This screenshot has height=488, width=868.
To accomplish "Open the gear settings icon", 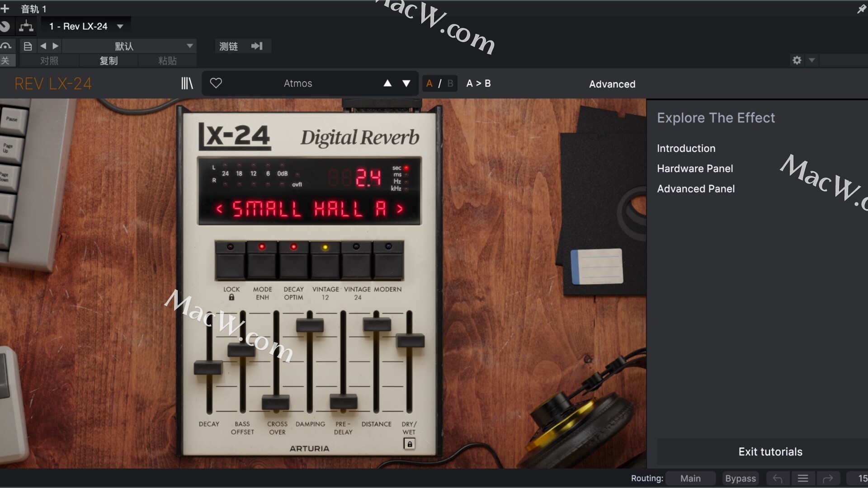I will pos(797,60).
